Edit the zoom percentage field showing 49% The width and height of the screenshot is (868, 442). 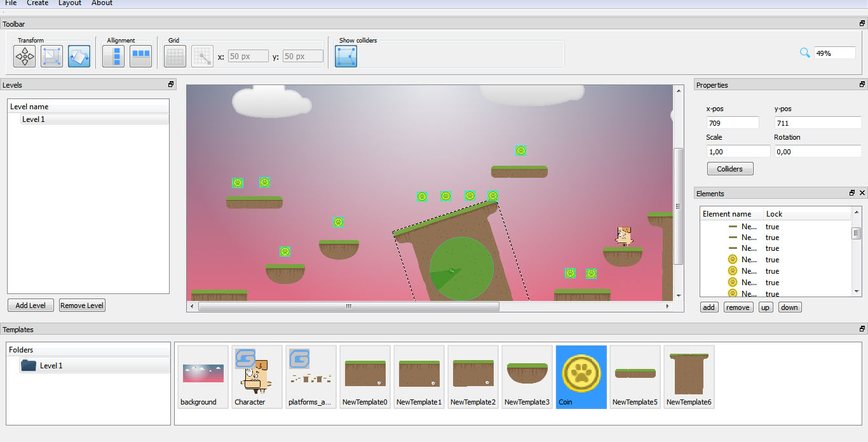coord(835,53)
